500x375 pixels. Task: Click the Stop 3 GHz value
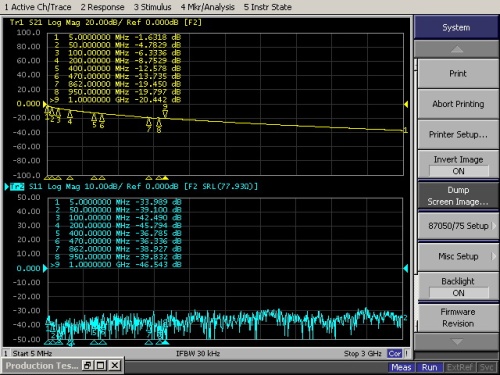tap(363, 353)
